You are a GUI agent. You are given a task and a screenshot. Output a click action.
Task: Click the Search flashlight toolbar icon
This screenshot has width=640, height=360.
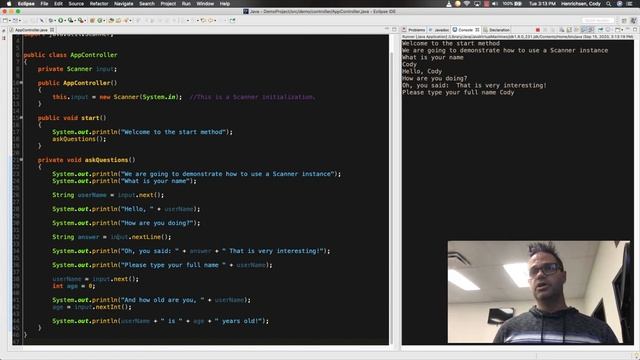pos(126,20)
